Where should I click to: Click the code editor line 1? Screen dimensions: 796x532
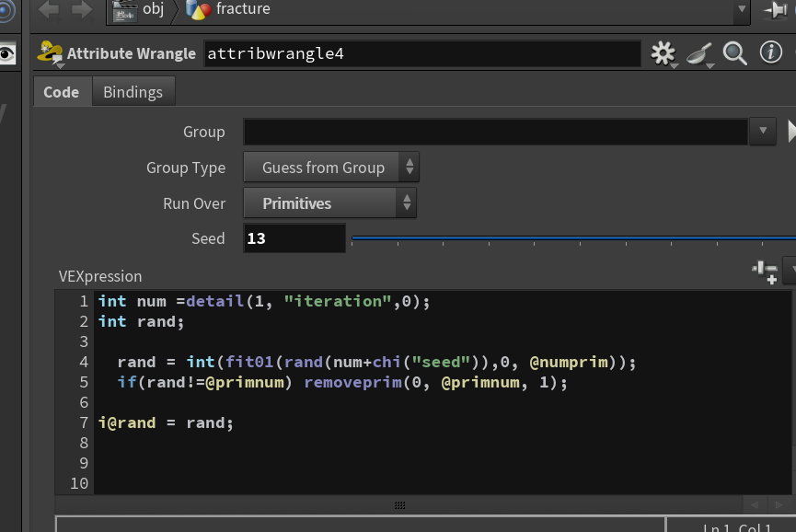(263, 301)
